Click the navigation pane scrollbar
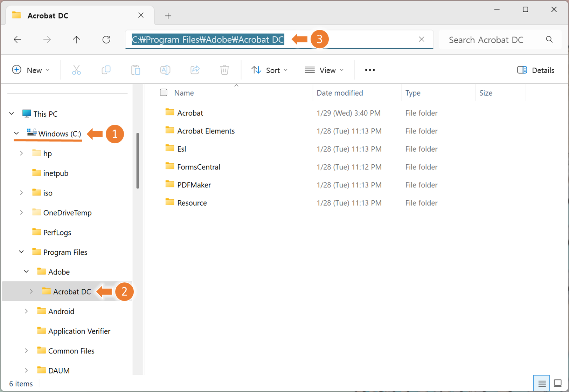Screen dimensions: 569x392 (x=138, y=160)
